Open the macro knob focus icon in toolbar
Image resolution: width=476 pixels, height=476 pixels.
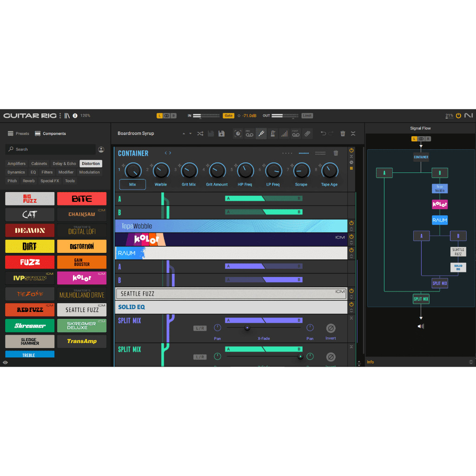point(238,133)
